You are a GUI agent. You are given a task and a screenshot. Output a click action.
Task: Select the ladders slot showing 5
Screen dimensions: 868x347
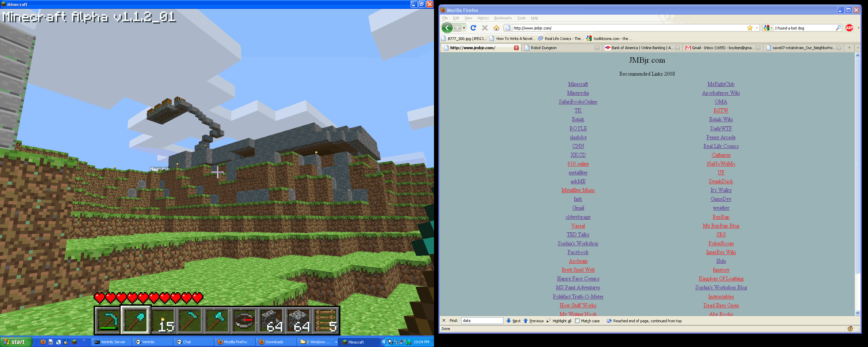click(325, 320)
